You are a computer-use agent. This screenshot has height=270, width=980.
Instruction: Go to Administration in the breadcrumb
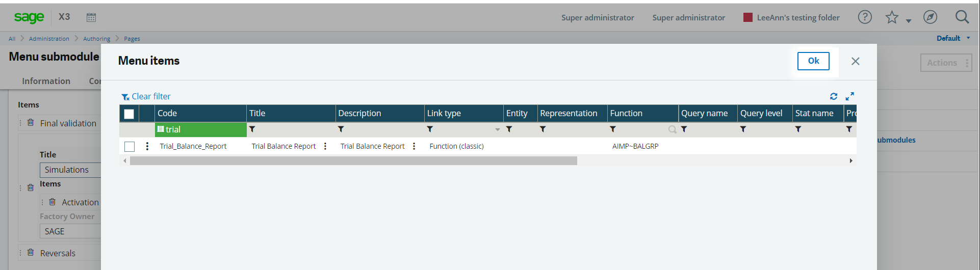point(49,39)
